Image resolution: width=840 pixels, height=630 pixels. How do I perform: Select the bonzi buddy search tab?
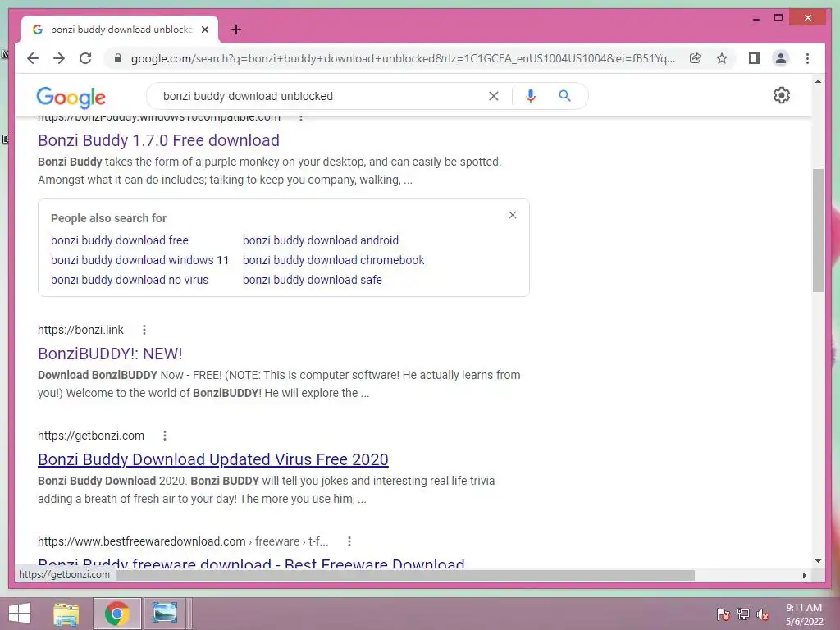tap(120, 30)
